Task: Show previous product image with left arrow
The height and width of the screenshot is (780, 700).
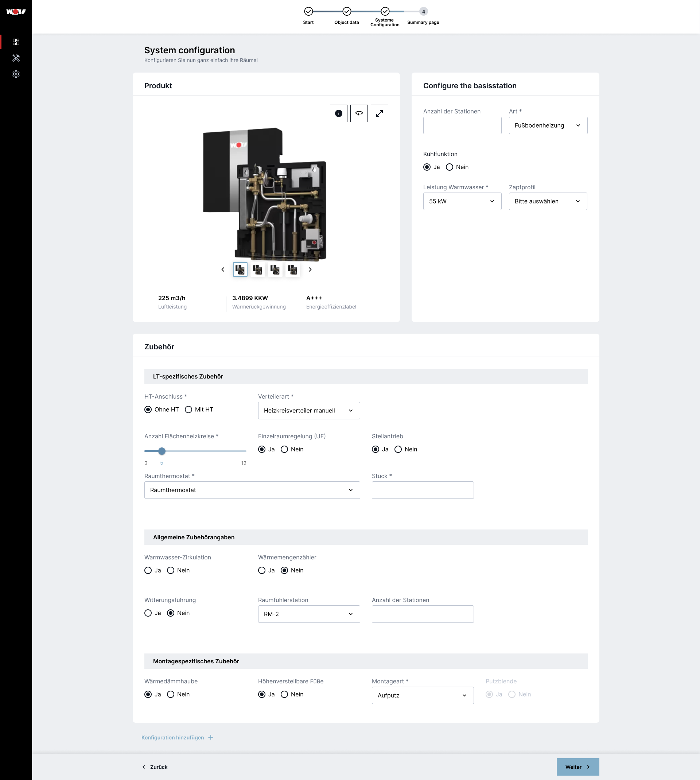Action: (x=223, y=269)
